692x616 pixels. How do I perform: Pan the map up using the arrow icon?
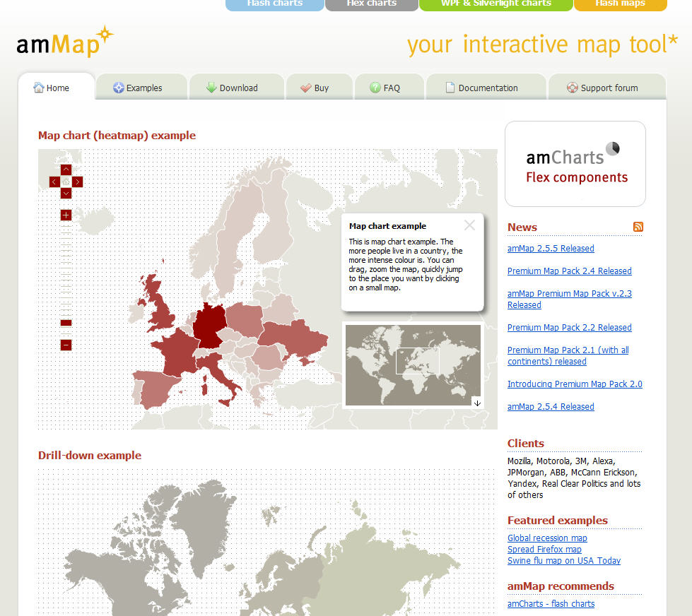[x=66, y=170]
